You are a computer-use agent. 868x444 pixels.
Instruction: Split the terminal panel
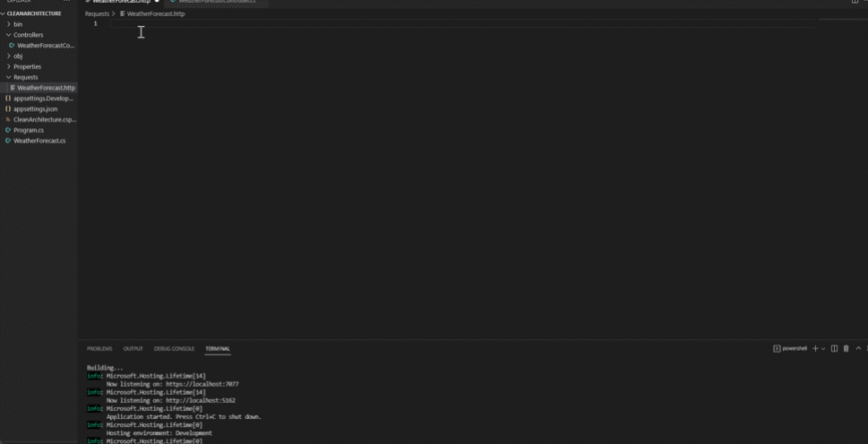click(x=834, y=348)
